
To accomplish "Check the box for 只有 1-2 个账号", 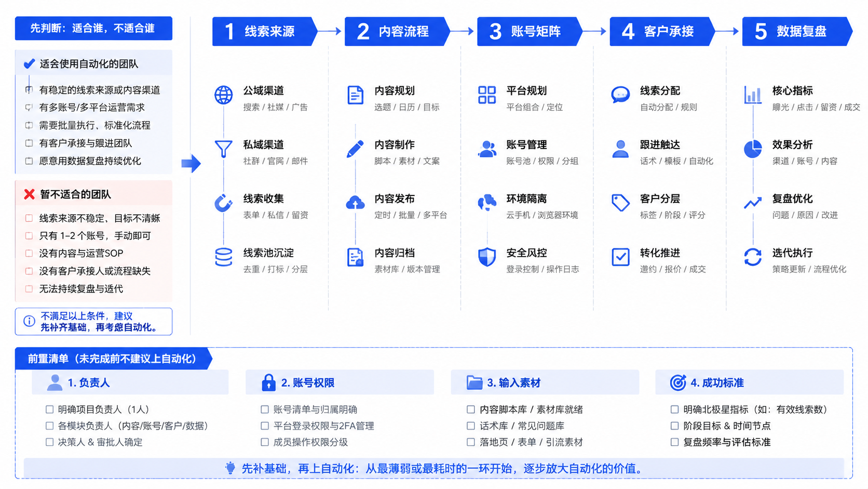I will (x=29, y=236).
